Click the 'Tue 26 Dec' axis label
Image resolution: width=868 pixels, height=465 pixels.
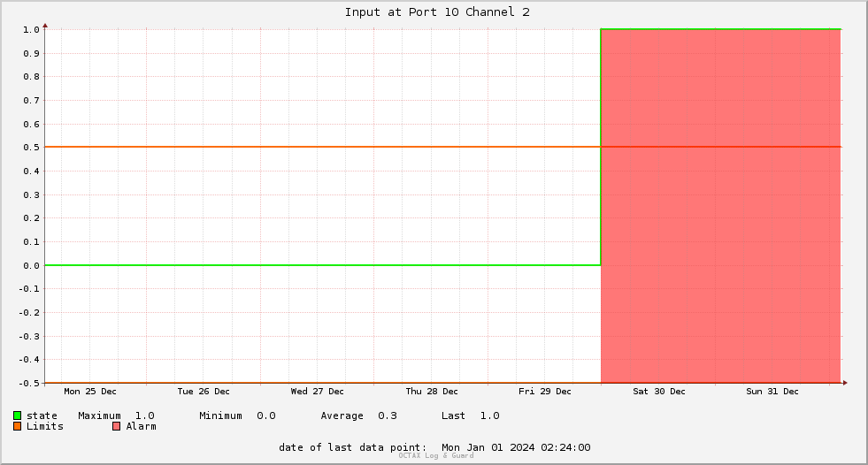(204, 391)
